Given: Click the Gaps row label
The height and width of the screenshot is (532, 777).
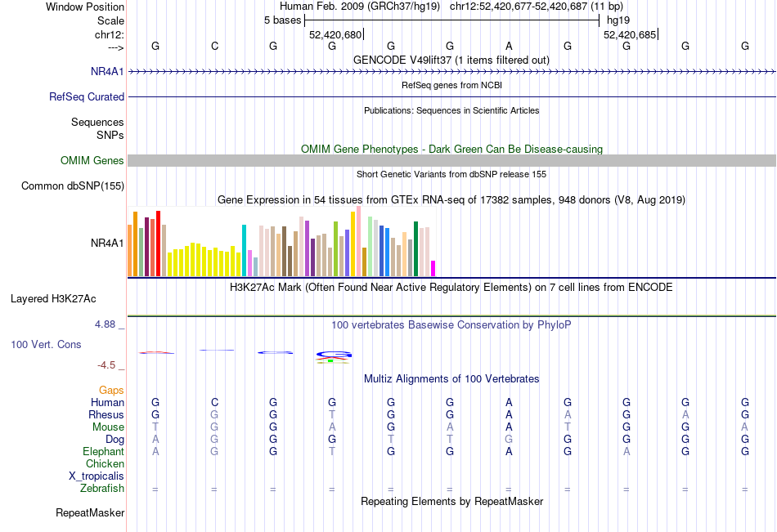Looking at the screenshot, I should (x=111, y=391).
